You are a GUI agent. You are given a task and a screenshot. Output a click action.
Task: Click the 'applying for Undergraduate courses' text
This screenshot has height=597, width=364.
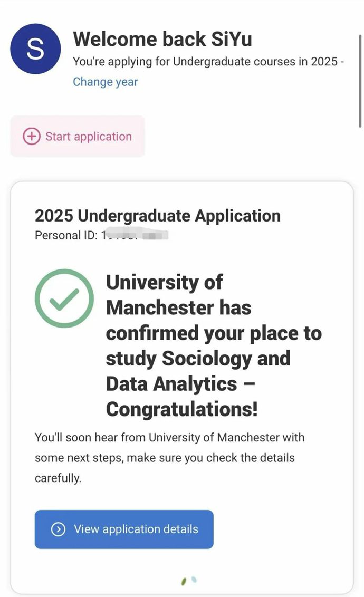click(208, 62)
